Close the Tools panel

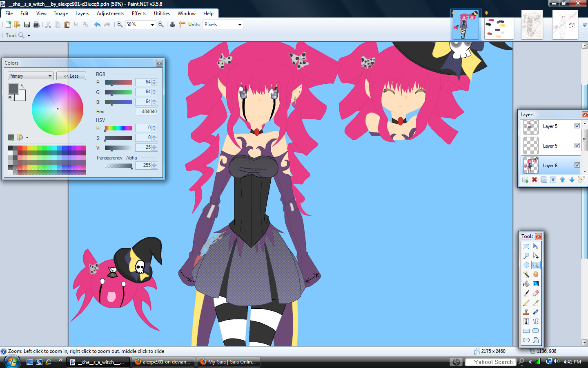pos(538,236)
